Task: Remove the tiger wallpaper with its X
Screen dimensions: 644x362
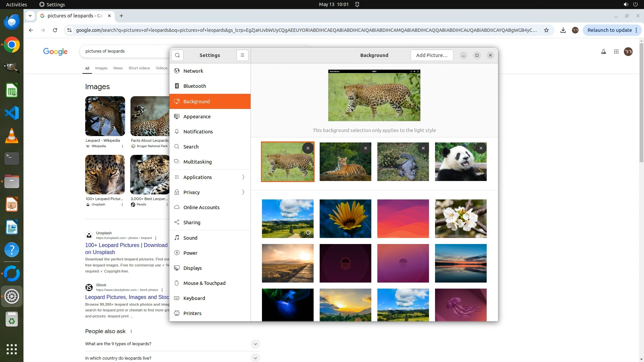Action: coord(366,148)
